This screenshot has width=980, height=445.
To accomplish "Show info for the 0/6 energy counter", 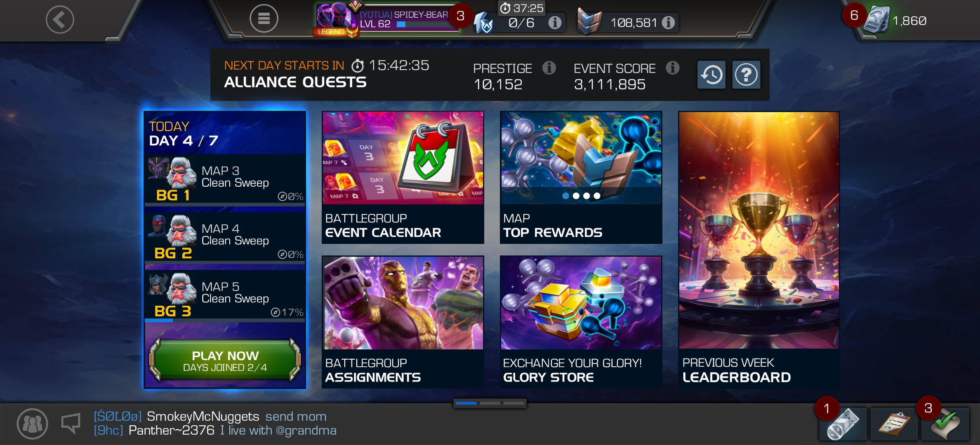I will pyautogui.click(x=555, y=23).
